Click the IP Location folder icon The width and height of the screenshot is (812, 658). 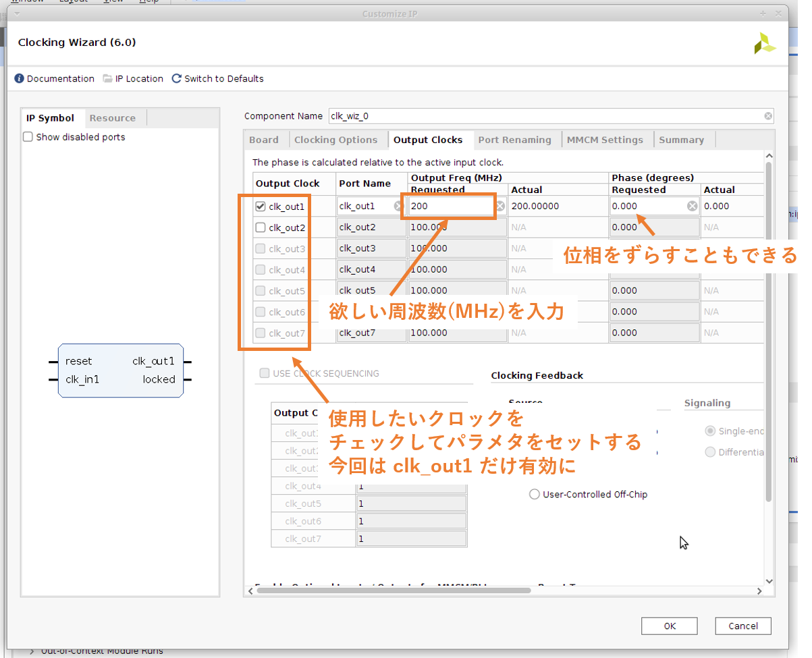[x=108, y=79]
